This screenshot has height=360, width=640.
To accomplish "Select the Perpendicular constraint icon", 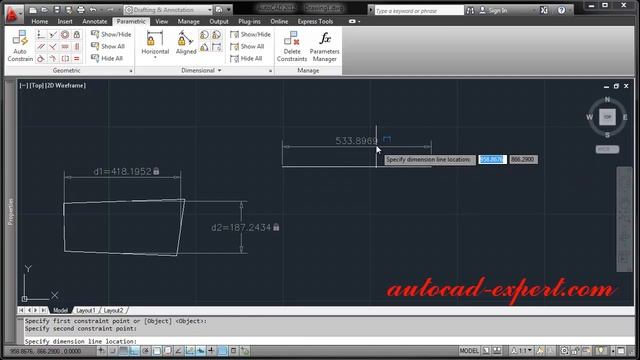I will coord(53,47).
